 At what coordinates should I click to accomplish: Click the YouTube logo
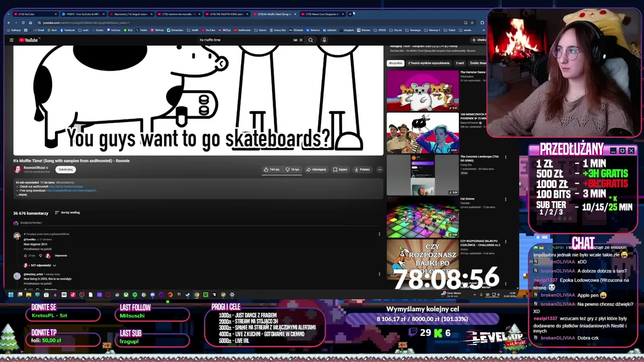coord(28,40)
